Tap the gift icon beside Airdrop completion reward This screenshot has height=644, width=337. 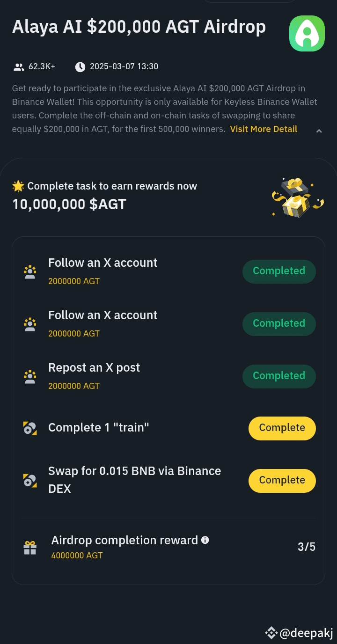coord(30,548)
